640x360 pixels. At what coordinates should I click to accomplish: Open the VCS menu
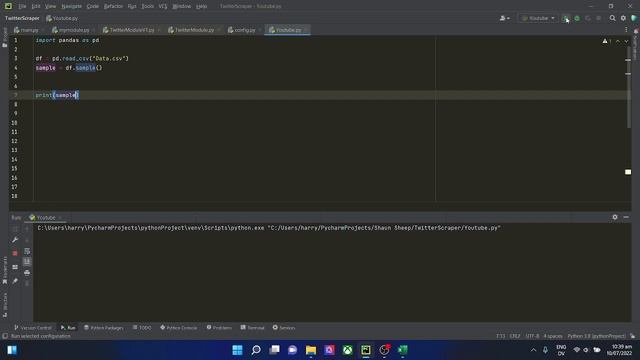pos(163,6)
